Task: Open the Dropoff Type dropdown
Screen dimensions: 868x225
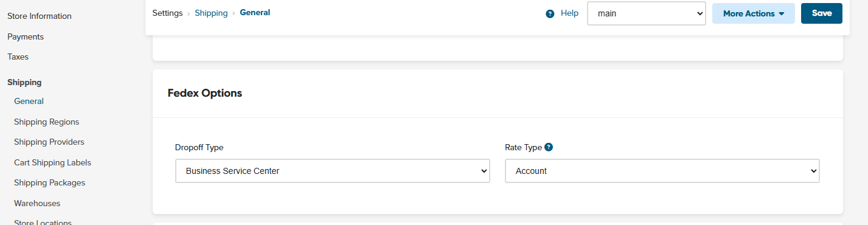Action: (x=333, y=171)
